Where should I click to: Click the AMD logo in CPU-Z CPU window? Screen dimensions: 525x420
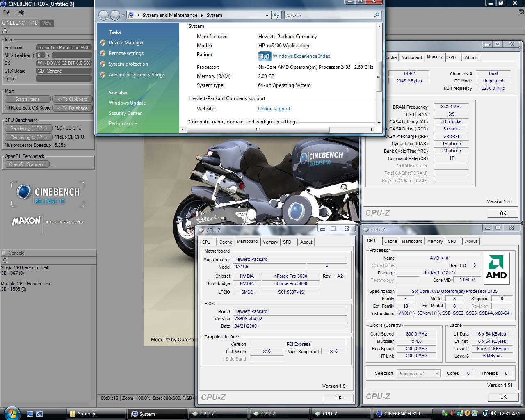(496, 268)
